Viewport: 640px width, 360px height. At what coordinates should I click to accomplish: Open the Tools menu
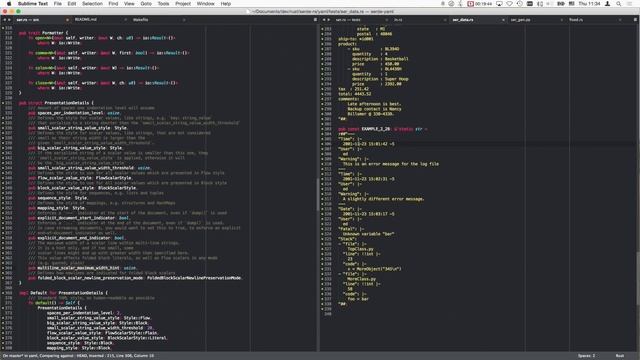pos(163,4)
